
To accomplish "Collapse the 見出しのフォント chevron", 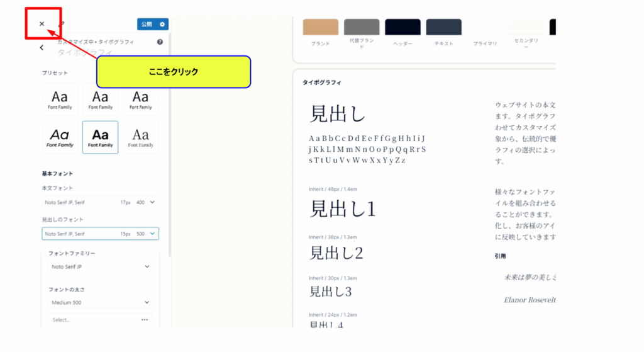I will [152, 234].
